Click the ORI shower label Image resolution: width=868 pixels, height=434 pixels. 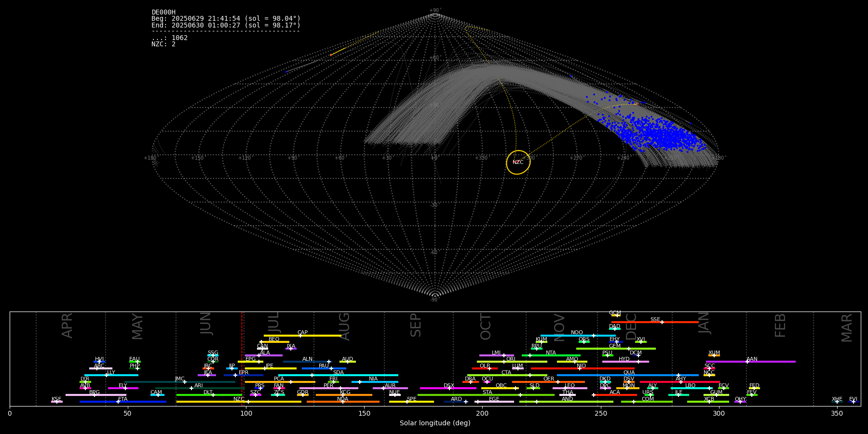tap(511, 359)
